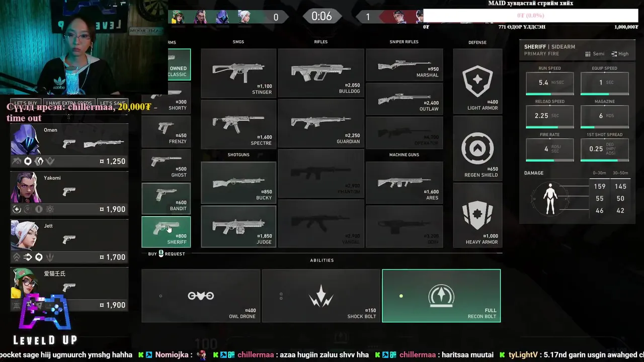Choose the greyed-out Operator sniper rifle
The width and height of the screenshot is (644, 362).
404,133
